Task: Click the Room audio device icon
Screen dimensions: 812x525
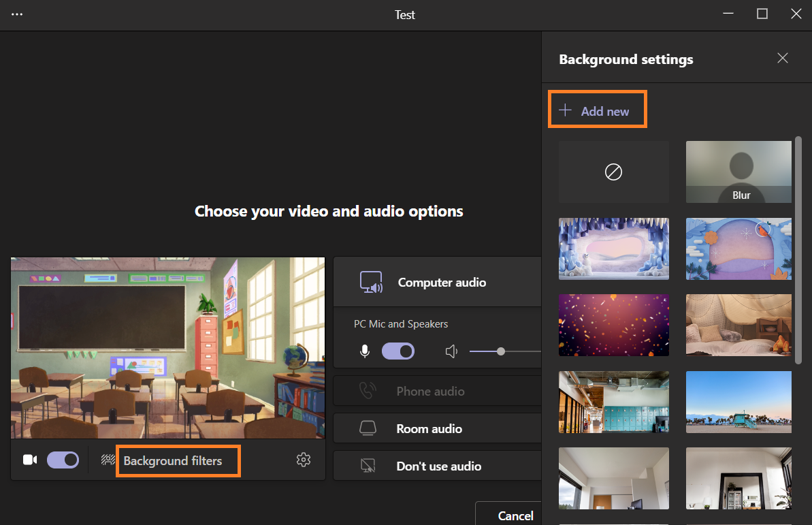Action: [368, 428]
